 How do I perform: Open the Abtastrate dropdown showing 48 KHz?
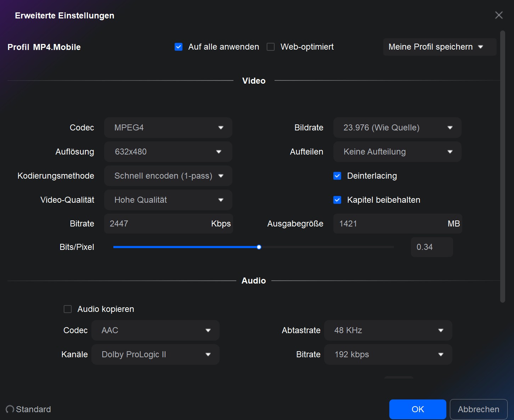click(x=388, y=330)
